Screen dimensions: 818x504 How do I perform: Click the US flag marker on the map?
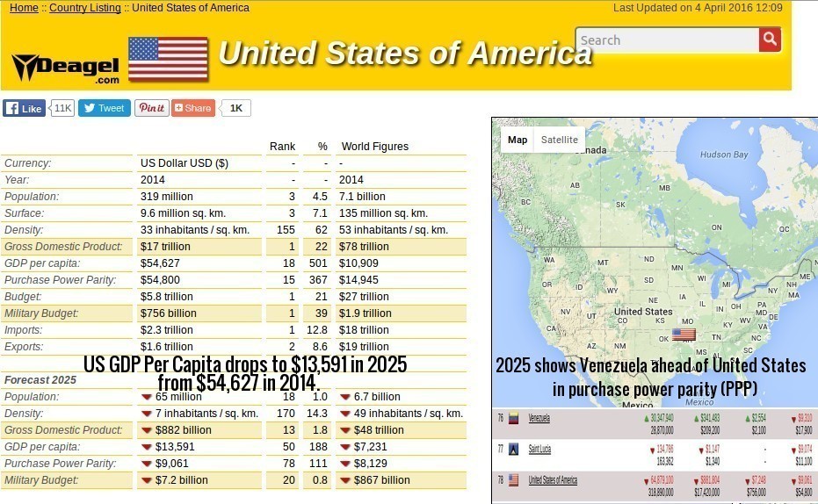[684, 334]
